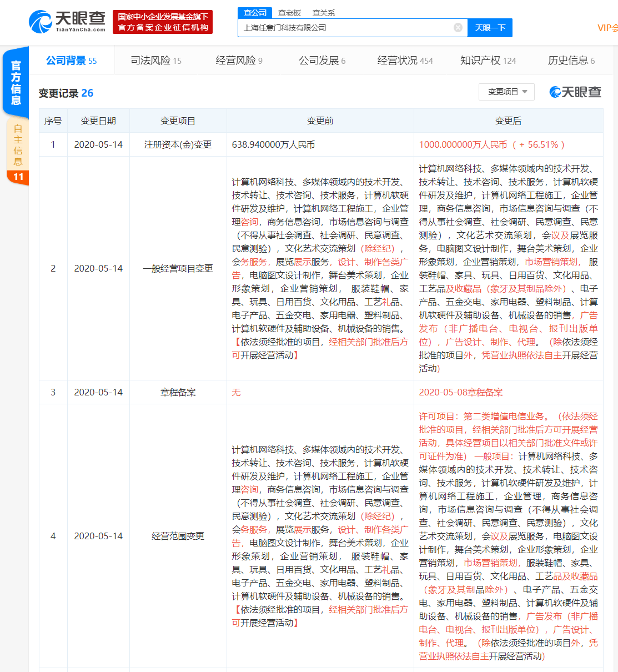Select the 查公司 search tab

click(x=255, y=13)
